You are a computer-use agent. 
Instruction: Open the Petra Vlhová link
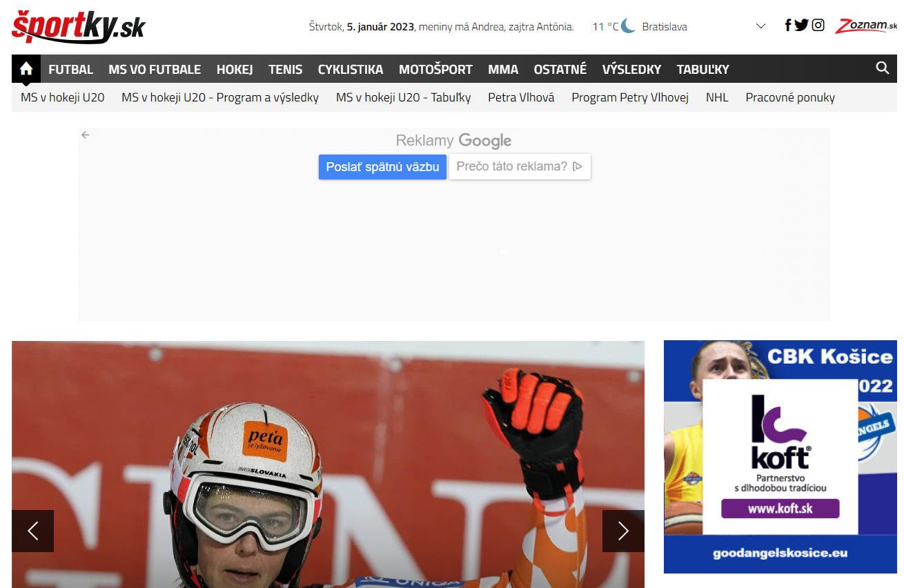(521, 97)
